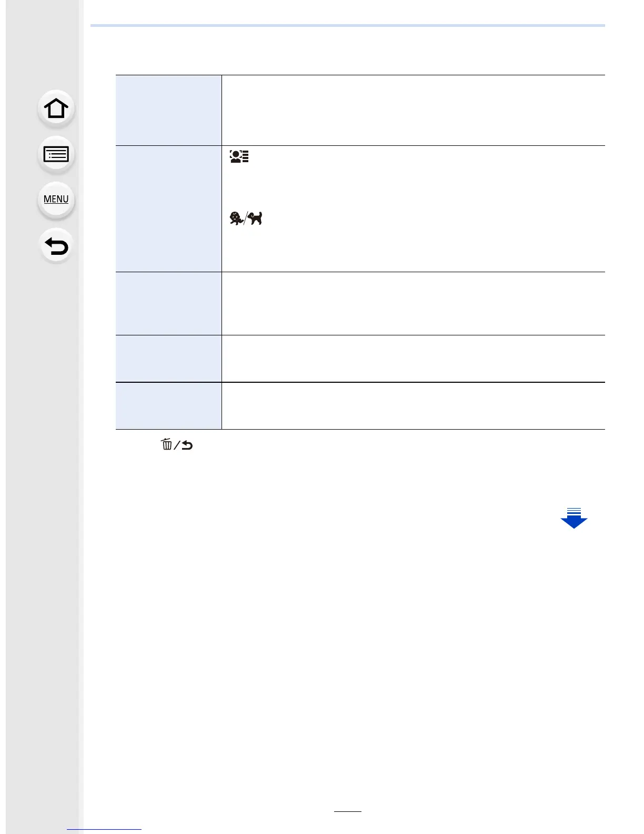Click the baby icon in the table
Image resolution: width=644 pixels, height=834 pixels.
coord(236,218)
